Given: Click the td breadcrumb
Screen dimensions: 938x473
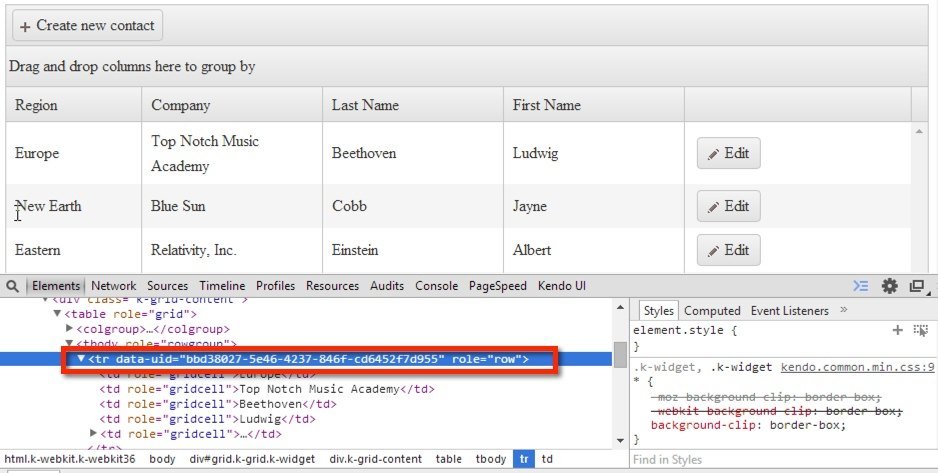Looking at the screenshot, I should click(x=547, y=459).
